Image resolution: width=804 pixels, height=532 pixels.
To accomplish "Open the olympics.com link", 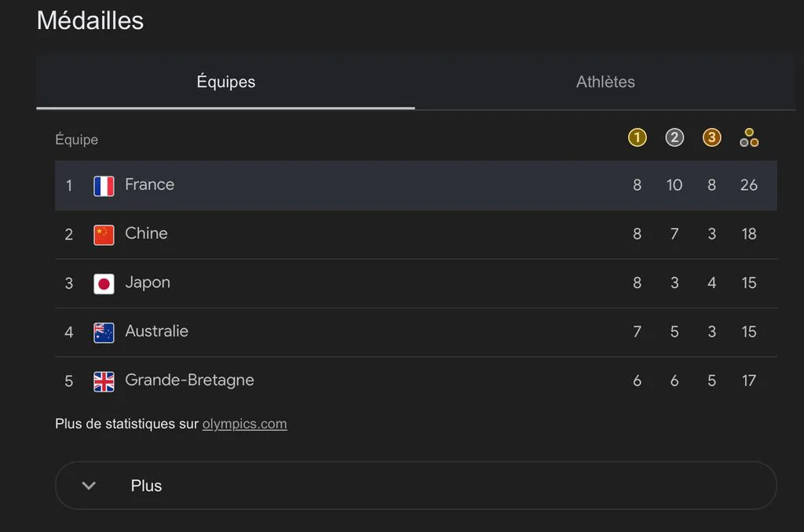I will [x=245, y=424].
